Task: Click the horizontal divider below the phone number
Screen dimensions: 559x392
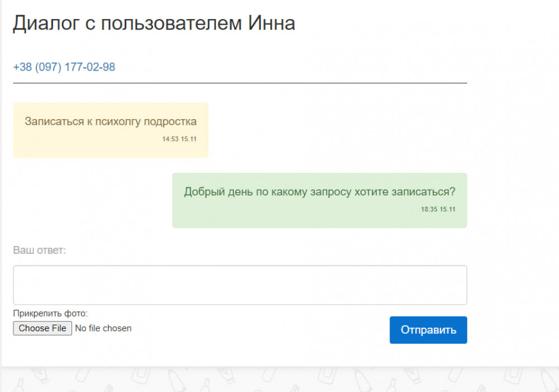Action: pyautogui.click(x=240, y=83)
